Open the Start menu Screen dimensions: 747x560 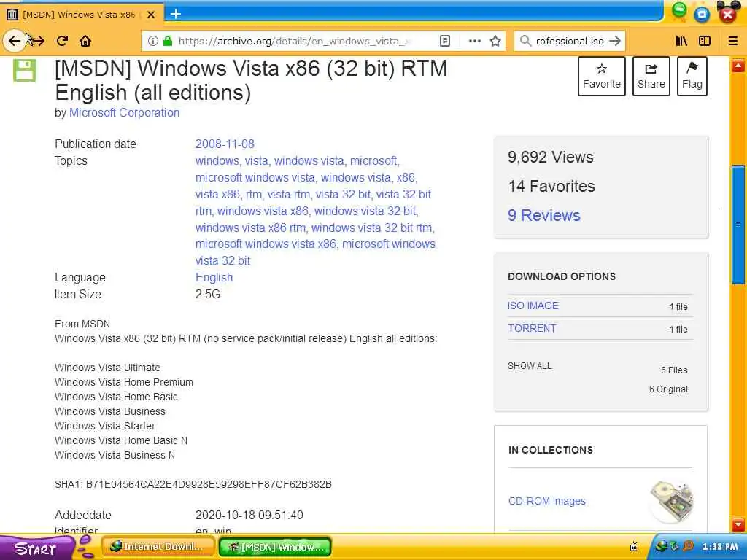(x=36, y=548)
